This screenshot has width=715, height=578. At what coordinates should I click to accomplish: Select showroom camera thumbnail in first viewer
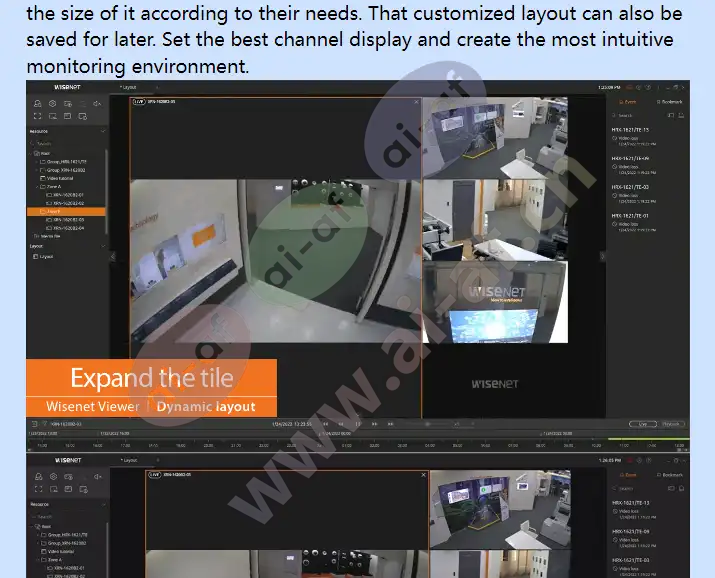[495, 138]
